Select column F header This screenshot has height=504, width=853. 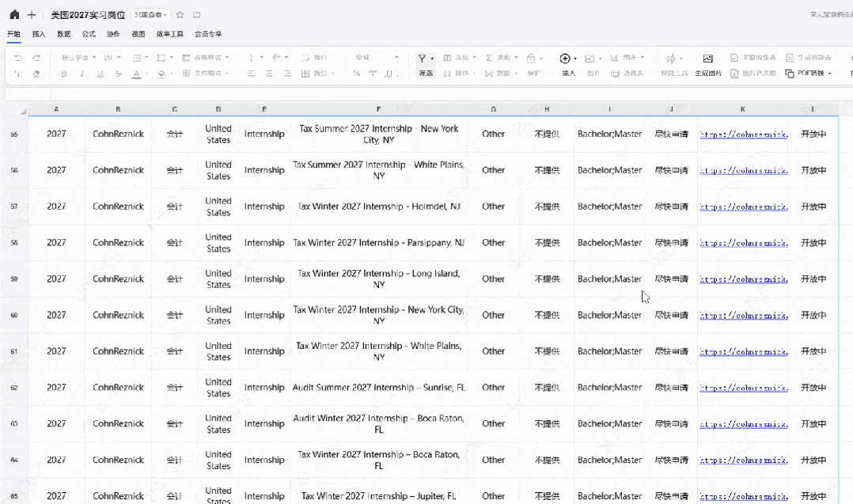378,109
